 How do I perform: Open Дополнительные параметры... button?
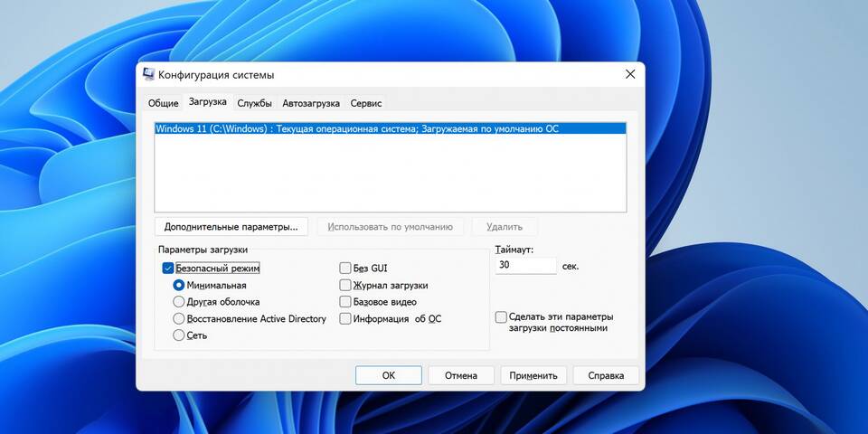(x=231, y=227)
